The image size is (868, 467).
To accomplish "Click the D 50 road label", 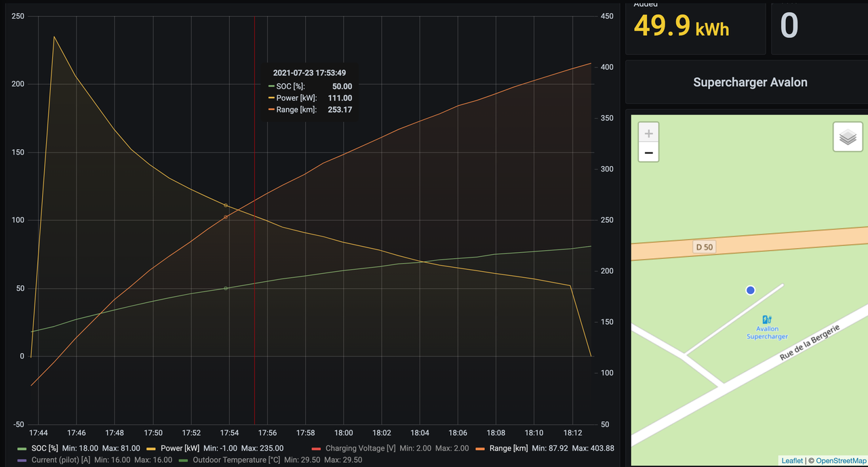I will [x=705, y=247].
